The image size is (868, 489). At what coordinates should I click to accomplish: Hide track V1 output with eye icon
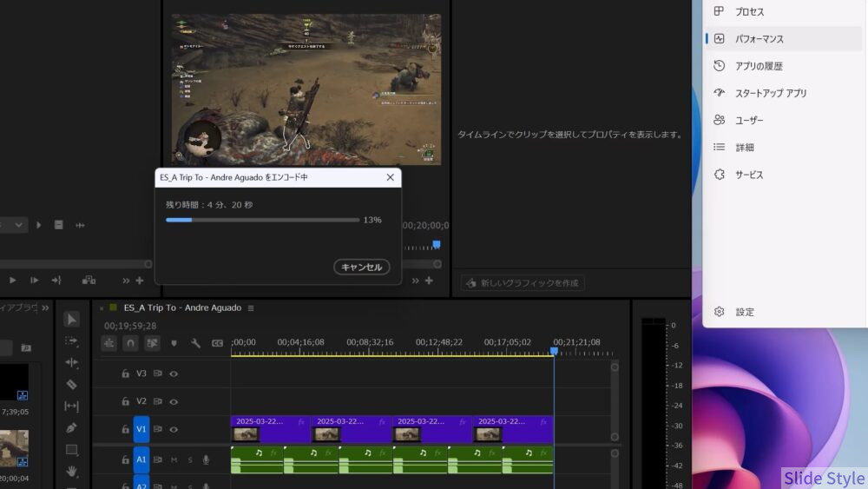point(174,429)
